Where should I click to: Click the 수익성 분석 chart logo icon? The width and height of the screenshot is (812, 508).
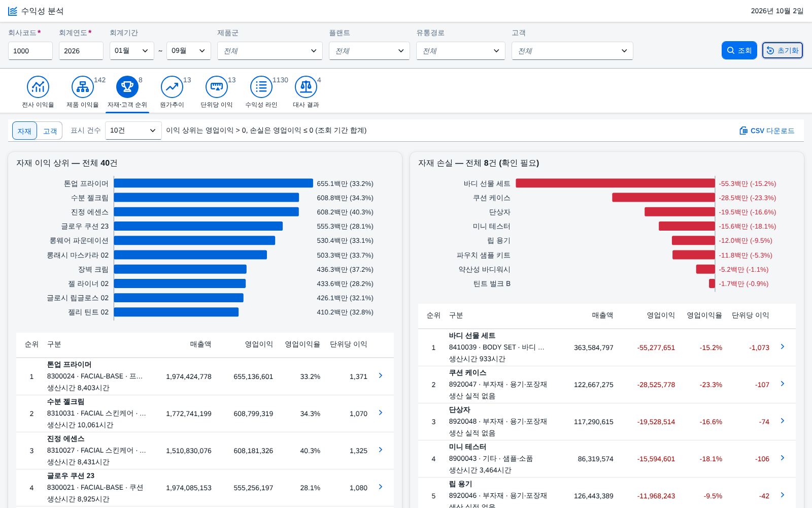13,11
